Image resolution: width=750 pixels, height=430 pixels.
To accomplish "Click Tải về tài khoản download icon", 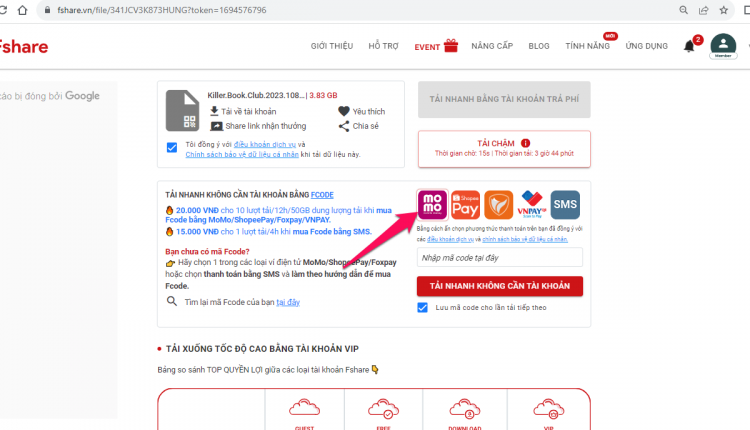I will (214, 111).
